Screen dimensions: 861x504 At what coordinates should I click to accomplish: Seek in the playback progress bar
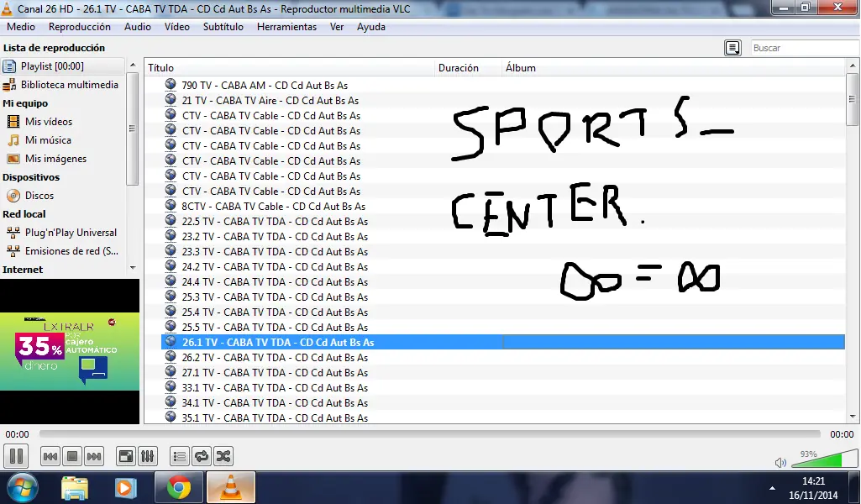pyautogui.click(x=429, y=434)
